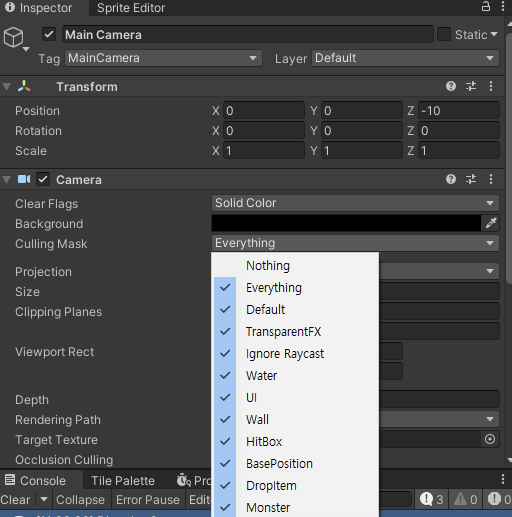Click Position Z field showing -10
Screen dimensions: 512x517
[459, 110]
